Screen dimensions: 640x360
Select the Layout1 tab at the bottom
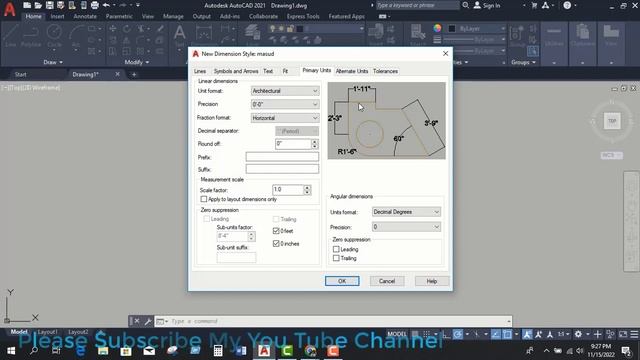47,332
